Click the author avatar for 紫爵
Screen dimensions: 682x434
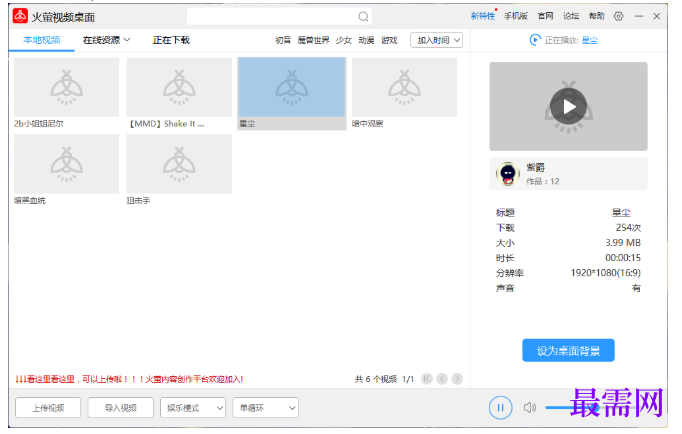click(508, 174)
